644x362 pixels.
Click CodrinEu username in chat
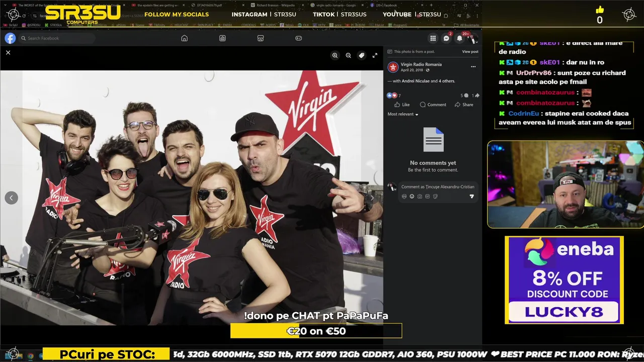point(523,114)
